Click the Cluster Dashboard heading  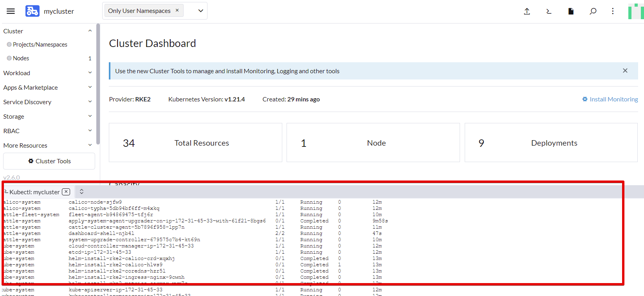(152, 43)
